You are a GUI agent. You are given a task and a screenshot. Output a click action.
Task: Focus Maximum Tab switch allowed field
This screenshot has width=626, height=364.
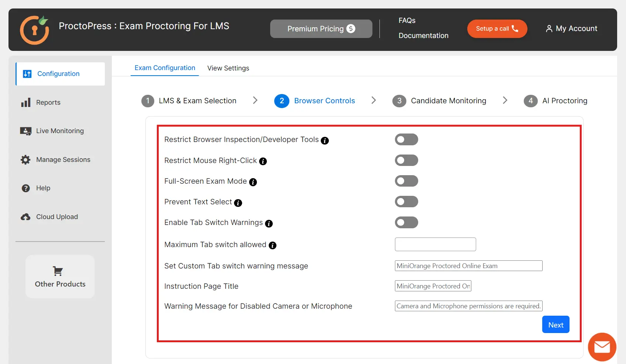[436, 244]
